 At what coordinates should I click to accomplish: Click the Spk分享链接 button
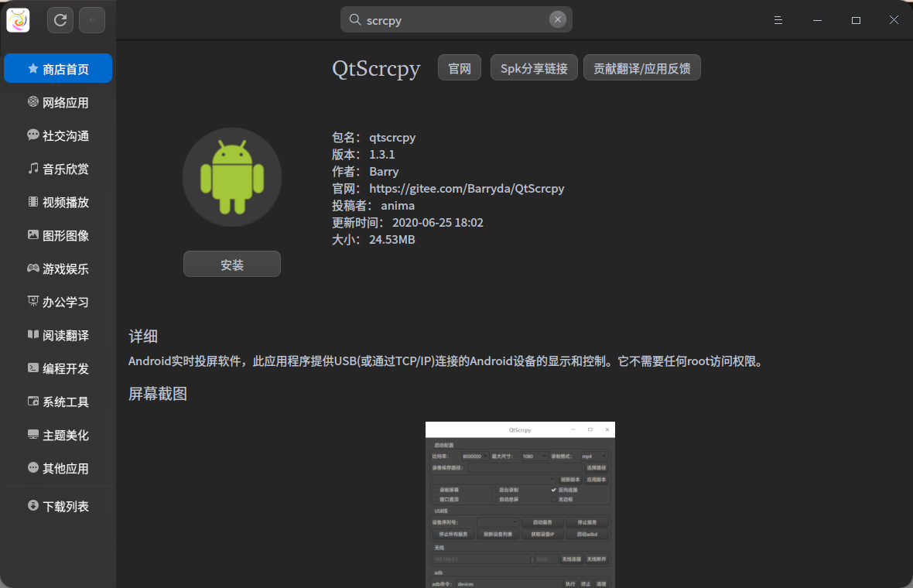[534, 68]
